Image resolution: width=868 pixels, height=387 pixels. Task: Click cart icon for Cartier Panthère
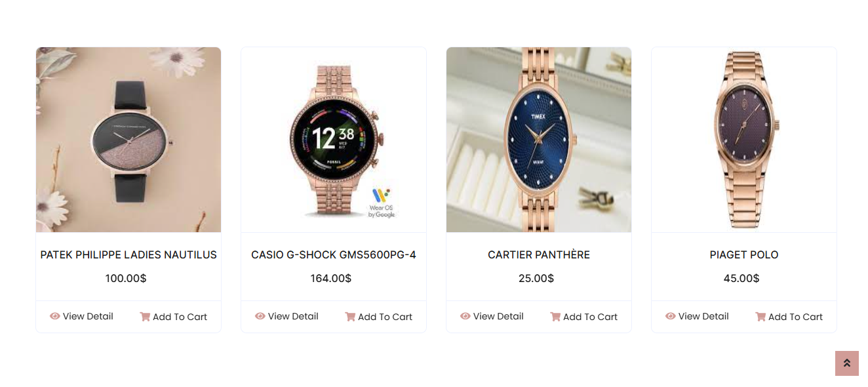coord(555,317)
